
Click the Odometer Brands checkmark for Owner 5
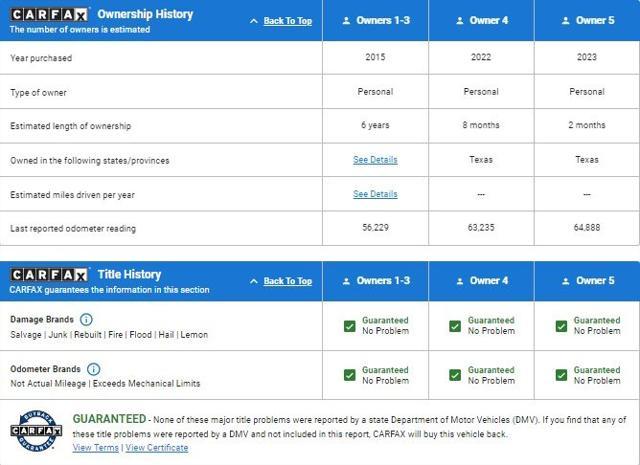tap(561, 375)
